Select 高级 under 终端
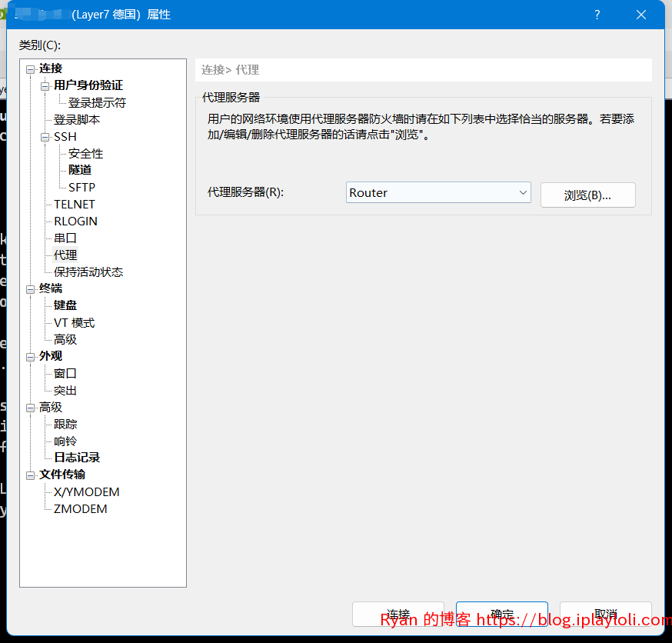 coord(65,339)
